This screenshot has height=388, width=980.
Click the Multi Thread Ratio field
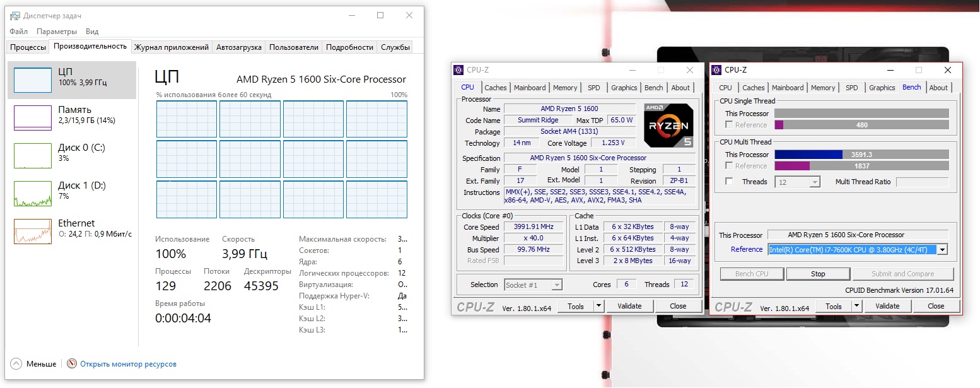(x=922, y=182)
